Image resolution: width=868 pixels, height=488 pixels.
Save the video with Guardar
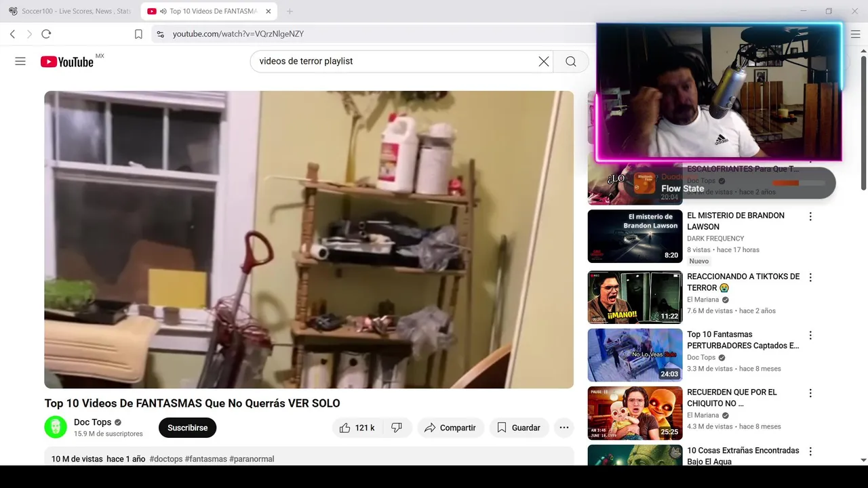click(x=519, y=428)
